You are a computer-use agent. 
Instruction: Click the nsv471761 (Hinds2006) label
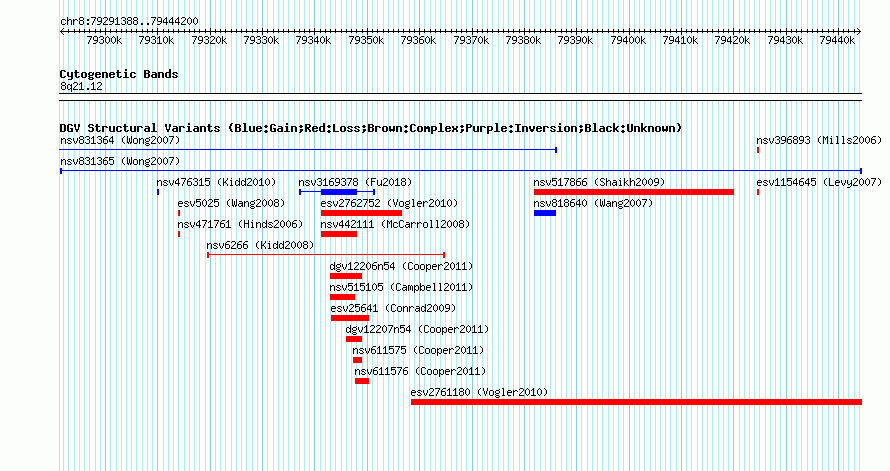240,224
